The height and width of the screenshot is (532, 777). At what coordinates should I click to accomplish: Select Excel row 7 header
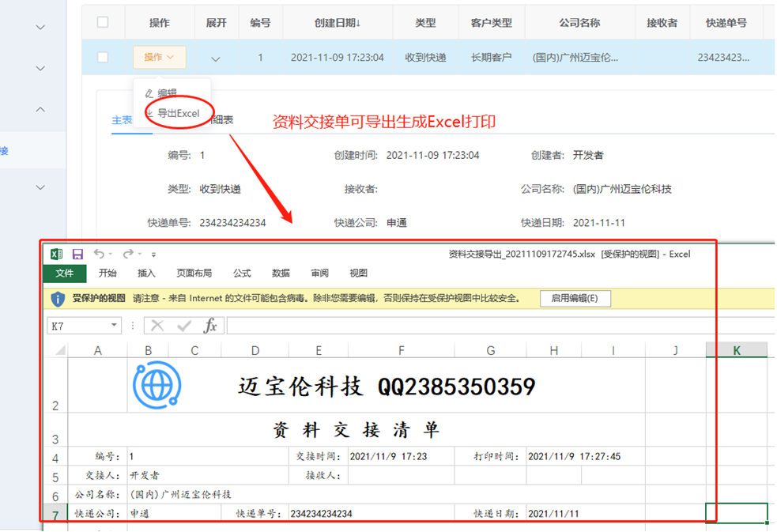[x=55, y=515]
